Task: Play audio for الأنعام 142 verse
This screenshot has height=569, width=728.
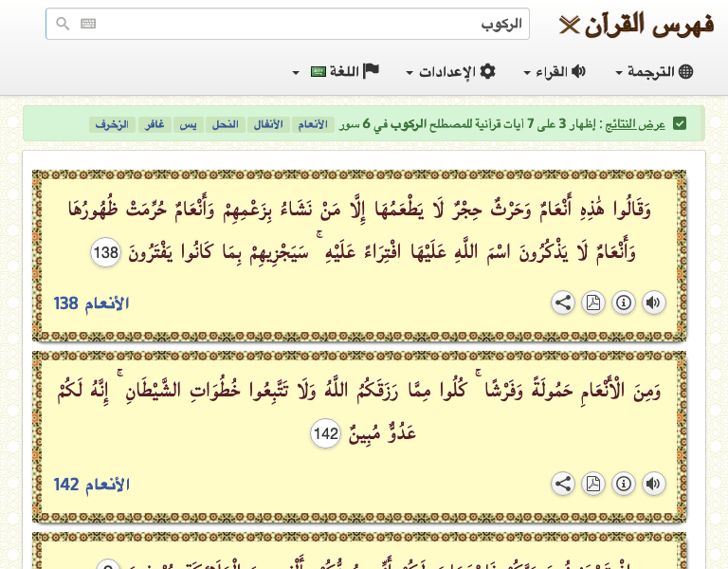Action: click(654, 484)
